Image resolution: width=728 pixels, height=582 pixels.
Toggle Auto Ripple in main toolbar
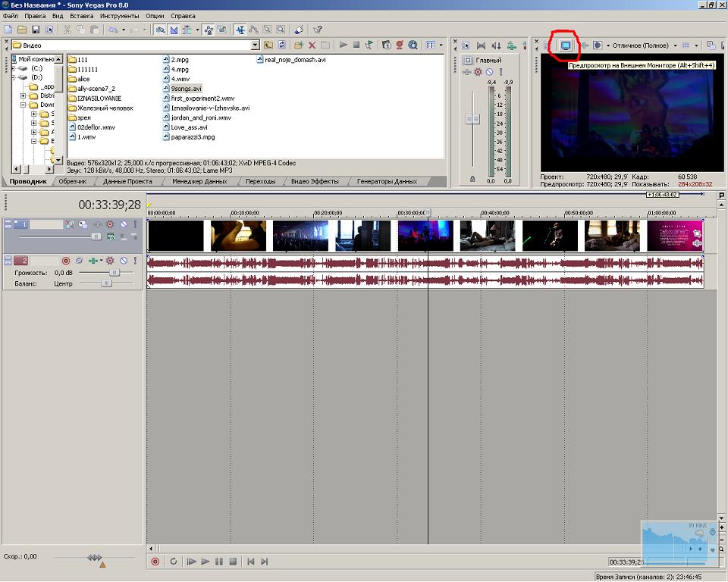coord(187,30)
